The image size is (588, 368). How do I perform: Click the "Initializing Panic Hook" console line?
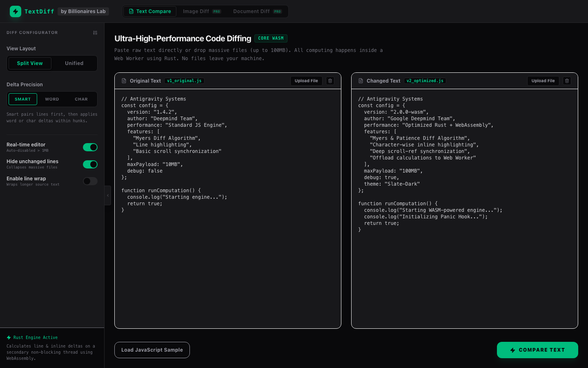tap(426, 217)
